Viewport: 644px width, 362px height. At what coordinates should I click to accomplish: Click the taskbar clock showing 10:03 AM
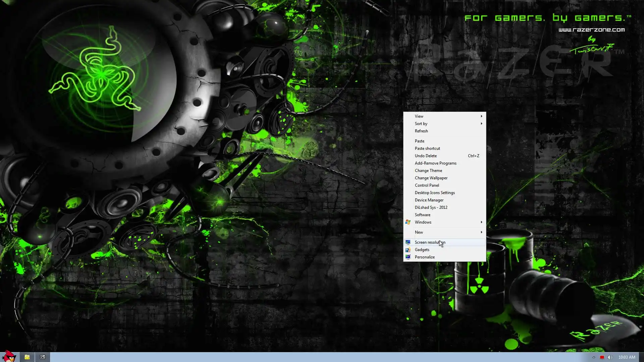627,357
